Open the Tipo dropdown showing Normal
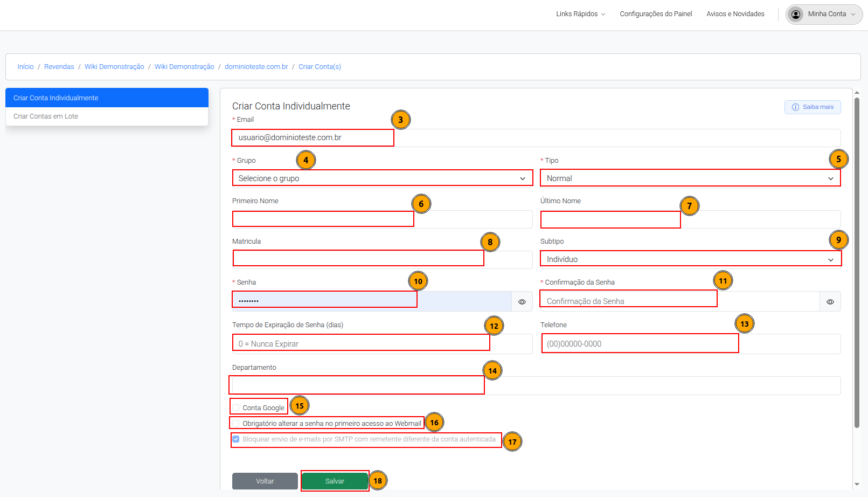Viewport: 868px width, 497px height. point(690,178)
